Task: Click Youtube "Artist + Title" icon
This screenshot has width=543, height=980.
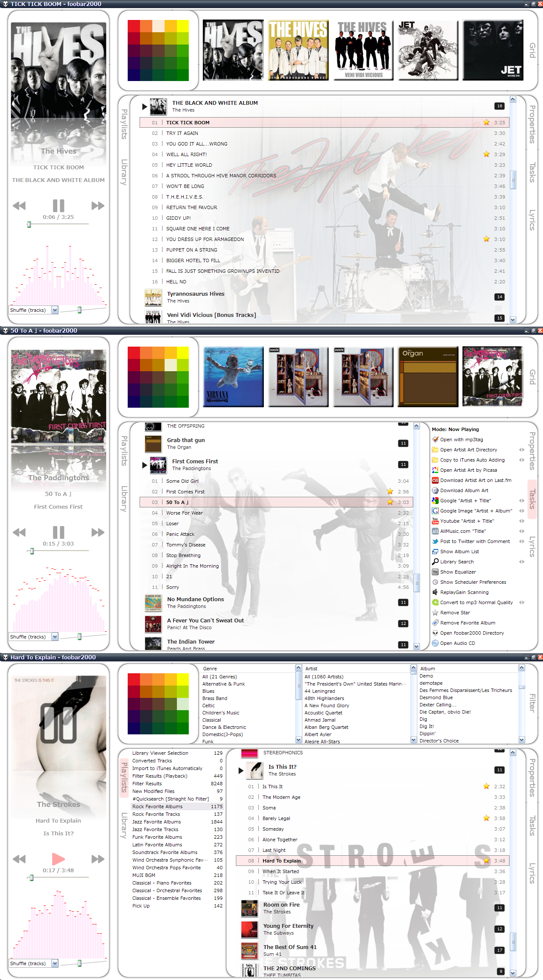Action: [435, 521]
